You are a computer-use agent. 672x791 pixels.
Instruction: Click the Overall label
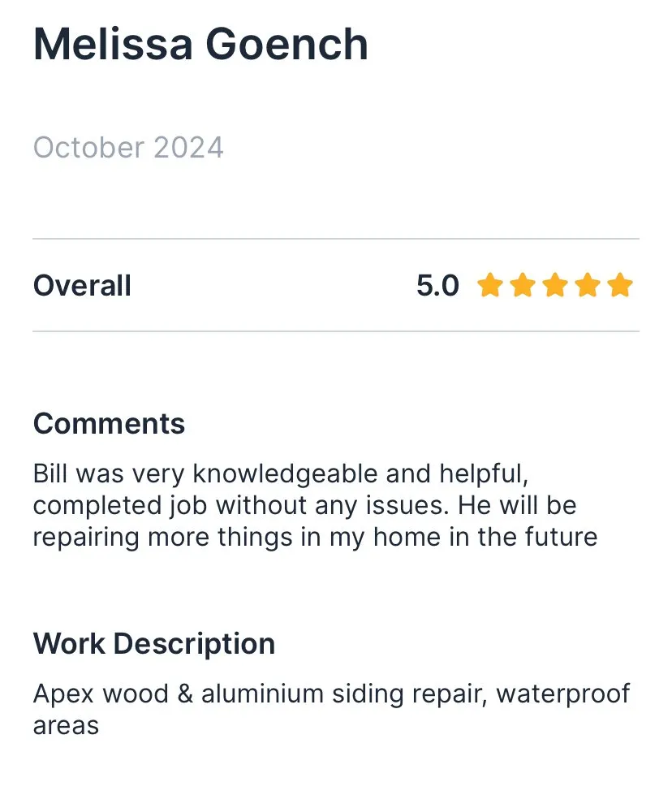[82, 286]
